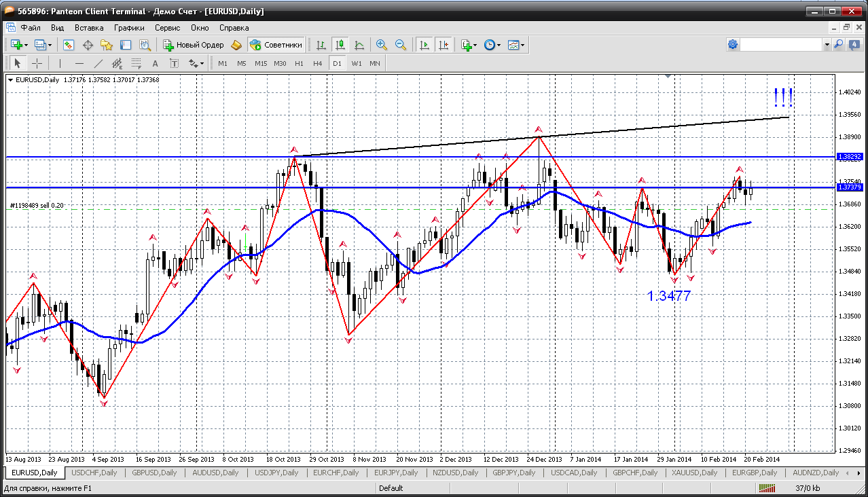Click the search magnifier icon
Screen dimensions: 868x497
[x=838, y=45]
